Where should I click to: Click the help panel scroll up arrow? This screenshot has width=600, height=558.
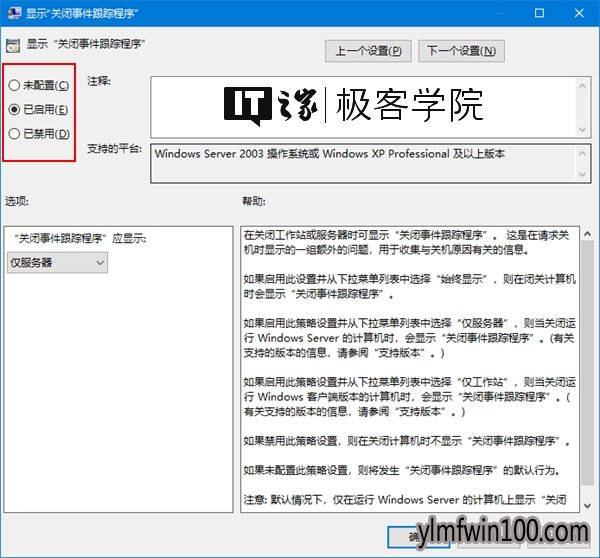pyautogui.click(x=587, y=233)
